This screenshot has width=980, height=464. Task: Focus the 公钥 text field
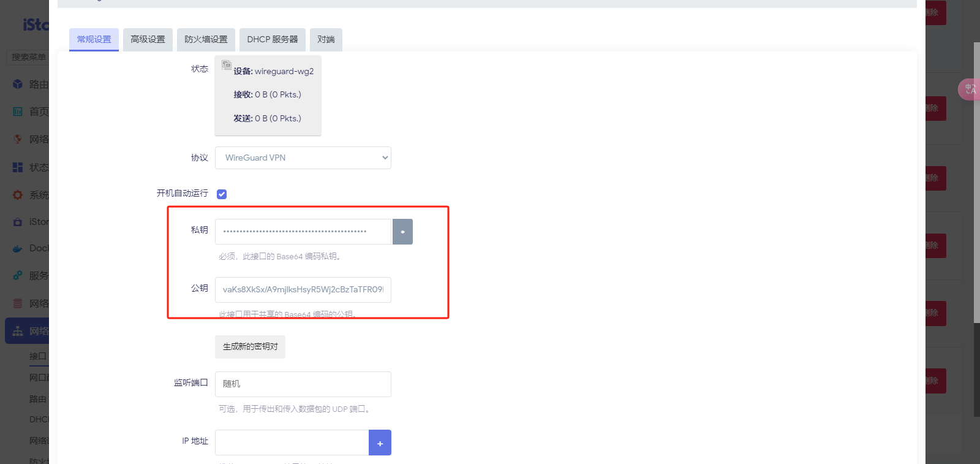pyautogui.click(x=303, y=290)
